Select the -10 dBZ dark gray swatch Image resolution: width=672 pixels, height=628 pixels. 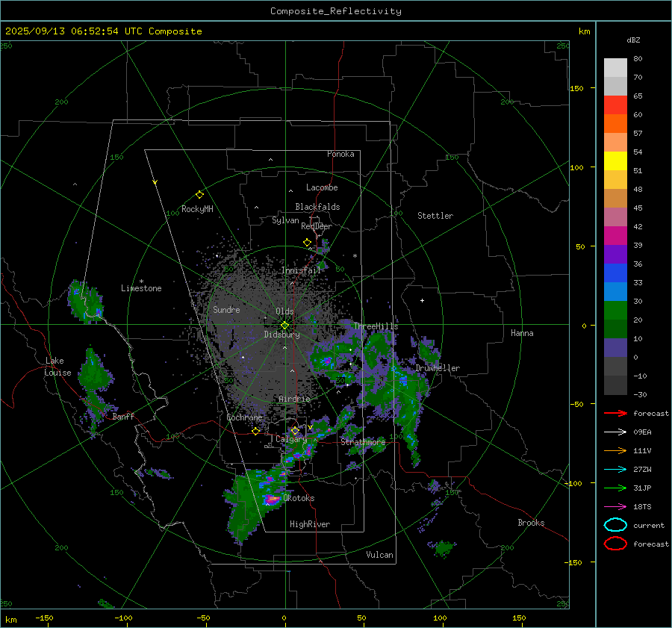(x=615, y=385)
